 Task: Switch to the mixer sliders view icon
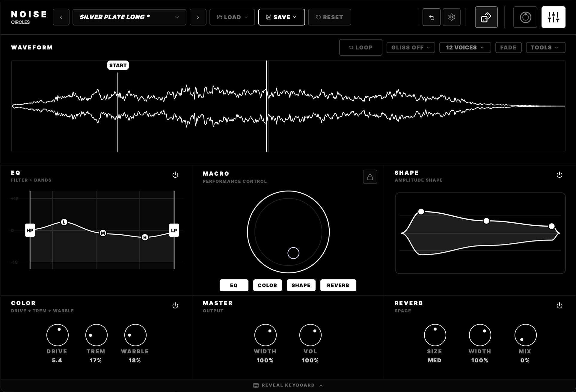(x=553, y=17)
